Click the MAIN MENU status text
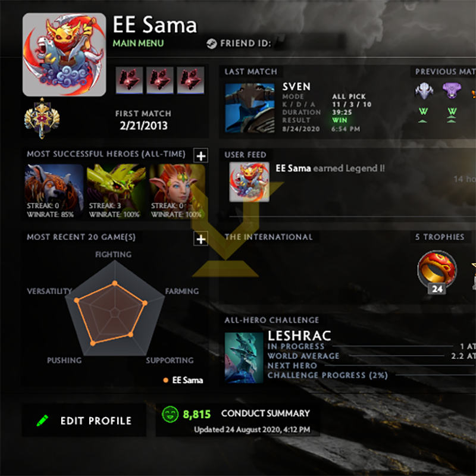The image size is (476, 476). [138, 43]
